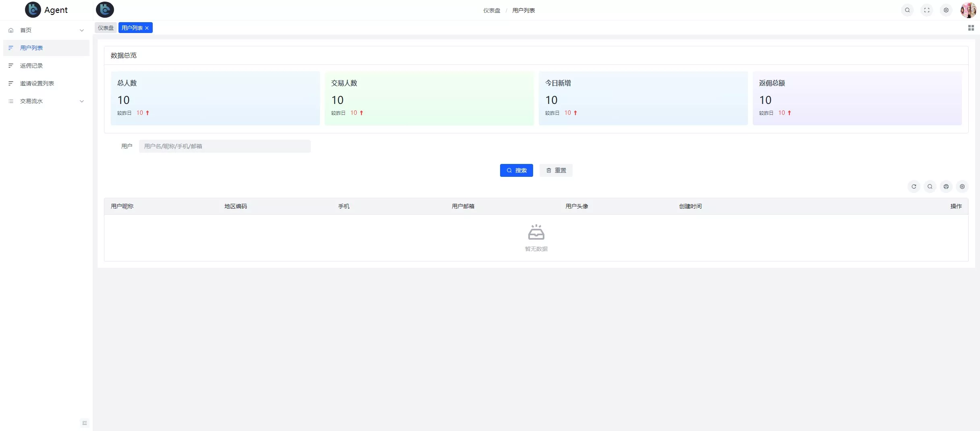Toggle the table search bar magnifier icon
The height and width of the screenshot is (431, 980).
[930, 186]
